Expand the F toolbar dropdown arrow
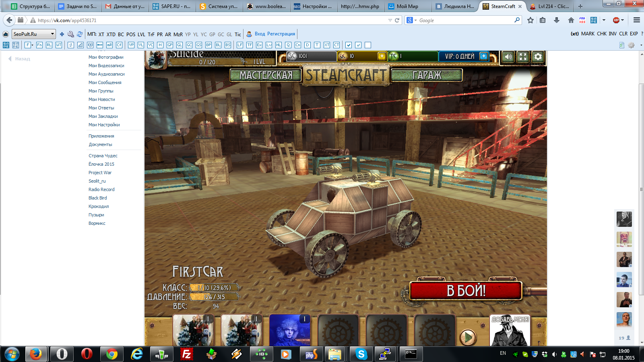The height and width of the screenshot is (362, 644). pos(31,45)
